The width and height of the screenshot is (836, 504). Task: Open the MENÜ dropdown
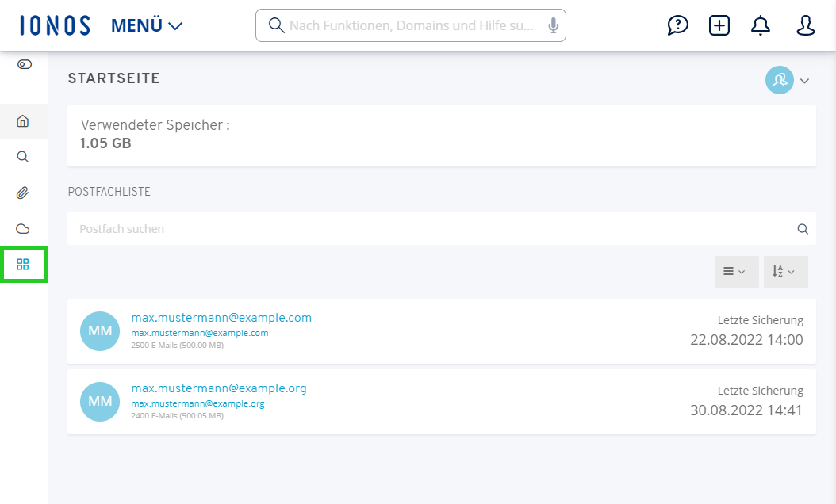pyautogui.click(x=147, y=25)
